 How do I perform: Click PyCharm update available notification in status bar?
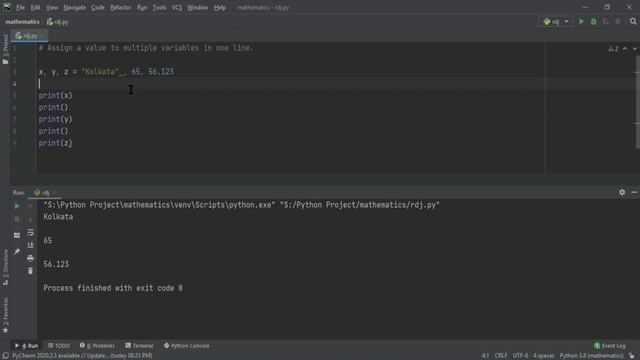tap(82, 356)
